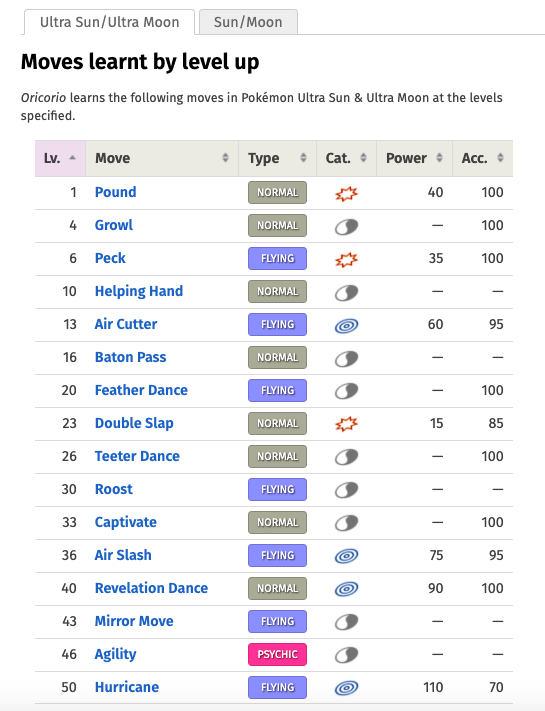
Task: Click the physical category icon for Pound
Action: pyautogui.click(x=346, y=193)
